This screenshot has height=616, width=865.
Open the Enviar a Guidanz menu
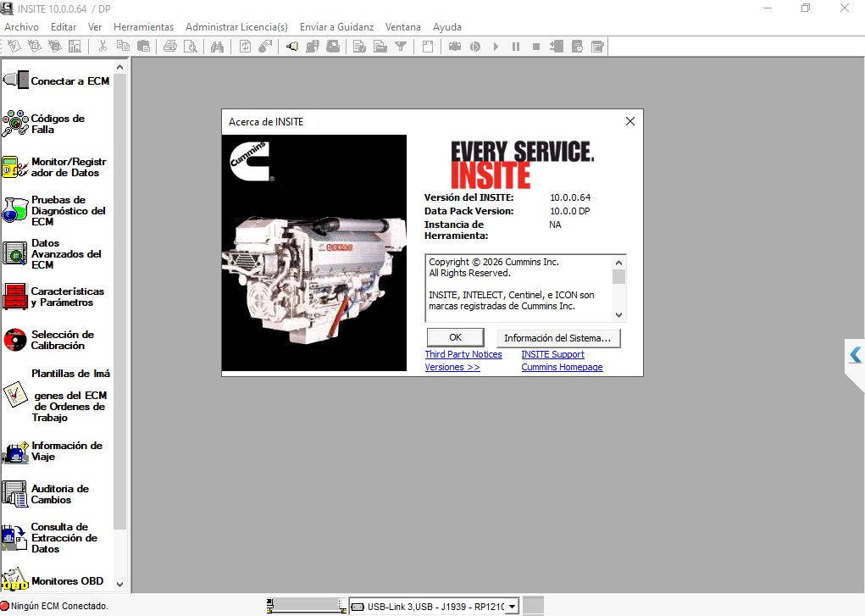336,26
